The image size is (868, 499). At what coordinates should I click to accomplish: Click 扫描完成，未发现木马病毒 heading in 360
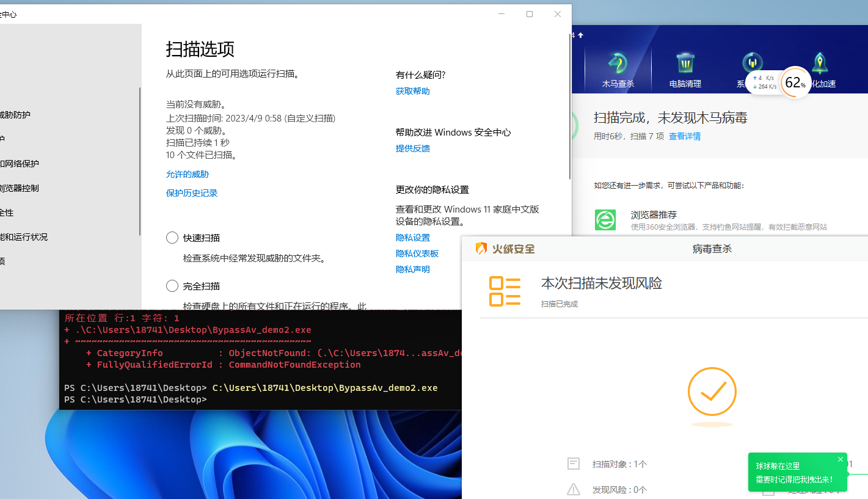(671, 118)
